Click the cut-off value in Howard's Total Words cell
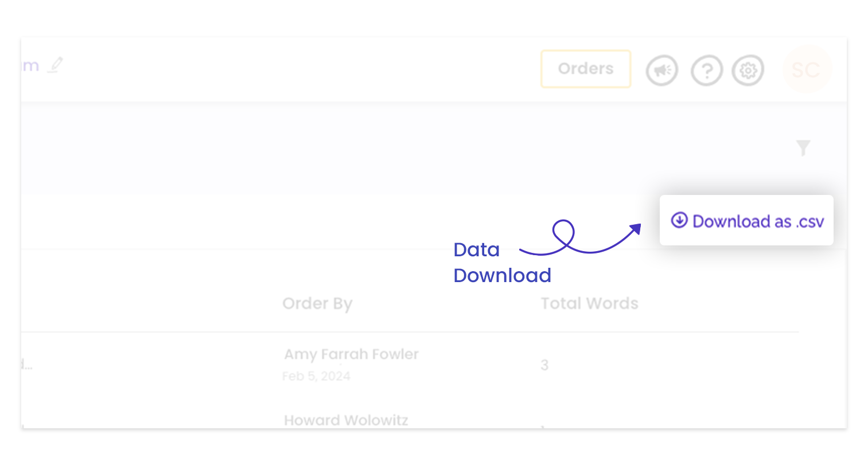 coord(543,427)
